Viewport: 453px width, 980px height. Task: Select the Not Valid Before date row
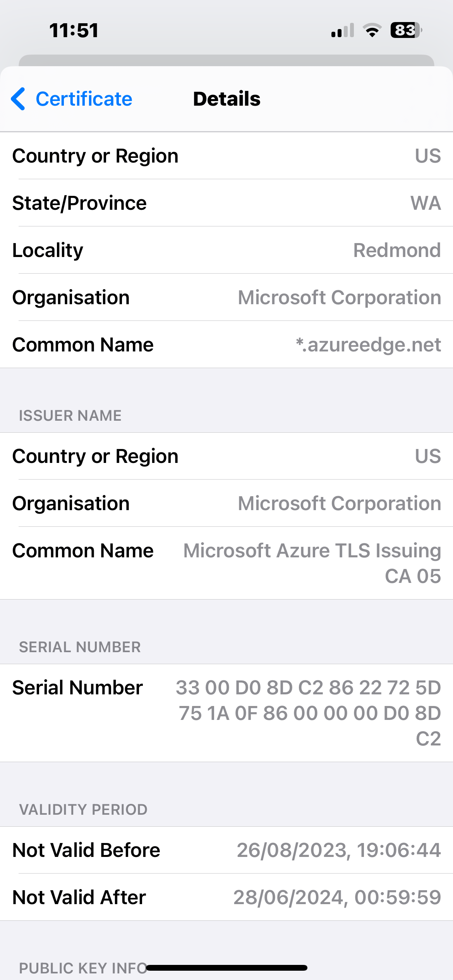(x=226, y=850)
